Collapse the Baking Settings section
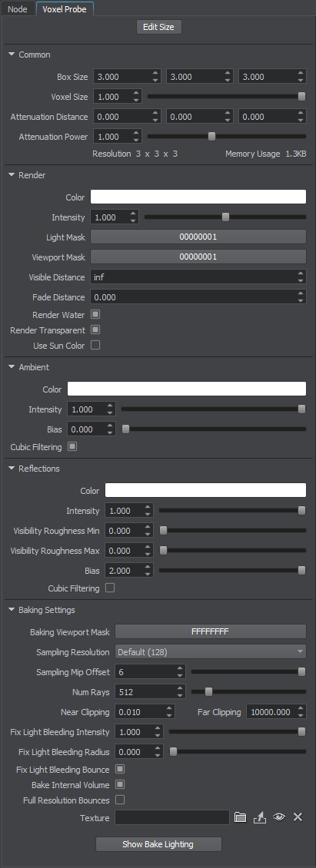This screenshot has width=316, height=868. click(x=12, y=610)
